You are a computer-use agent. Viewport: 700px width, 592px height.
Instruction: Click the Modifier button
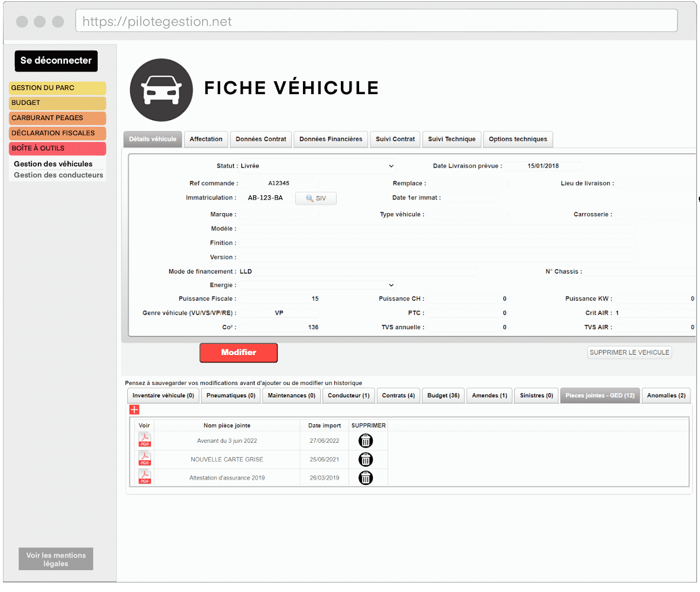[x=238, y=352]
